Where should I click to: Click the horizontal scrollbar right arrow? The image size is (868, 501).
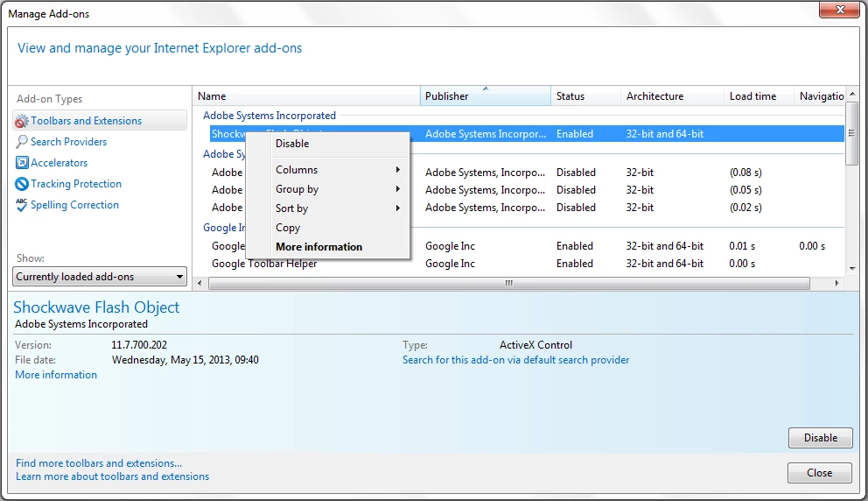(x=836, y=283)
